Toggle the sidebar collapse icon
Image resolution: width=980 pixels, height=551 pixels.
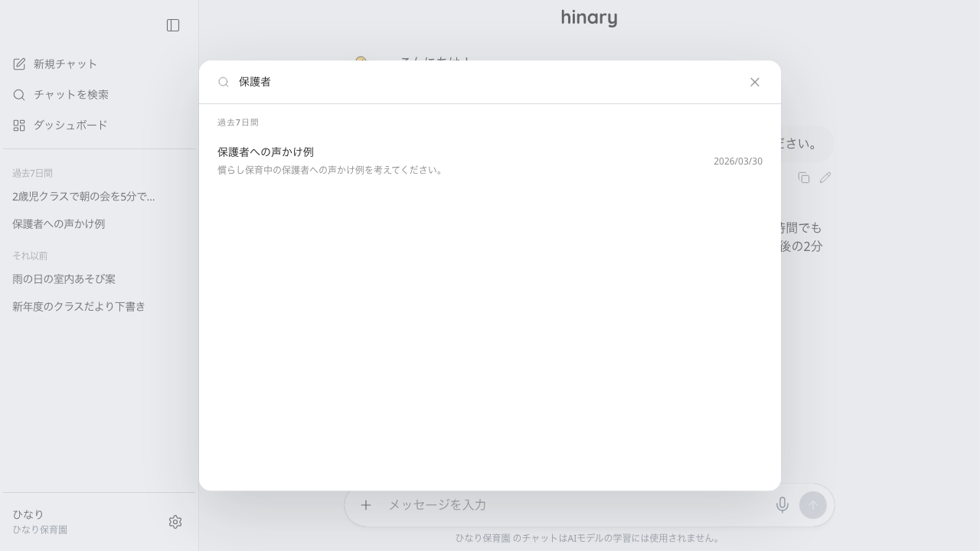(x=173, y=25)
